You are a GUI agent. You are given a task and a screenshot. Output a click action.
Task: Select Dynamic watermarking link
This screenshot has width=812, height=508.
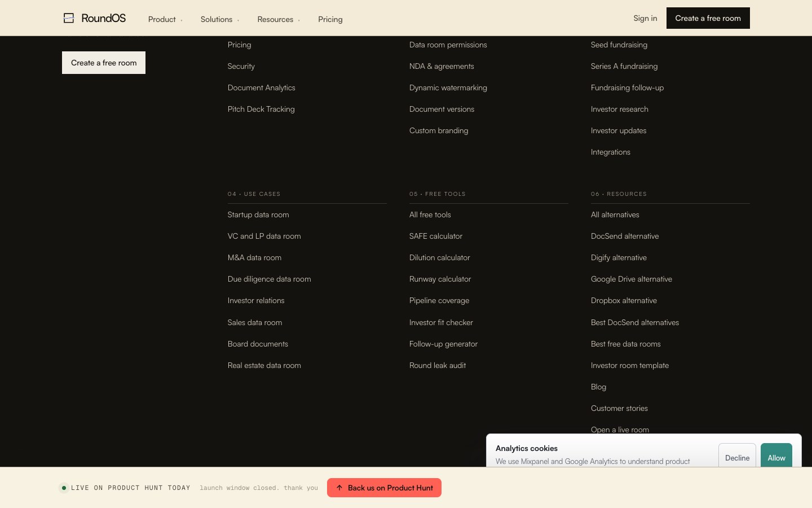[x=448, y=87]
